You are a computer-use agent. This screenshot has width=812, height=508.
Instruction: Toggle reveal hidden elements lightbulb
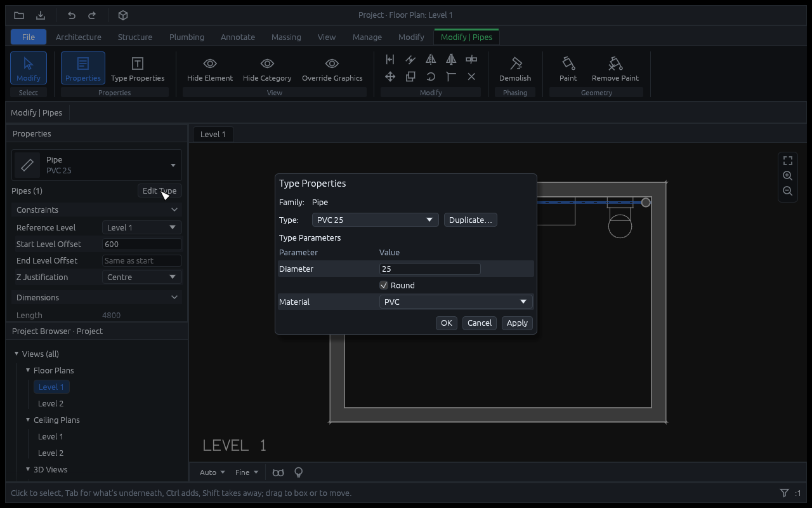point(298,472)
